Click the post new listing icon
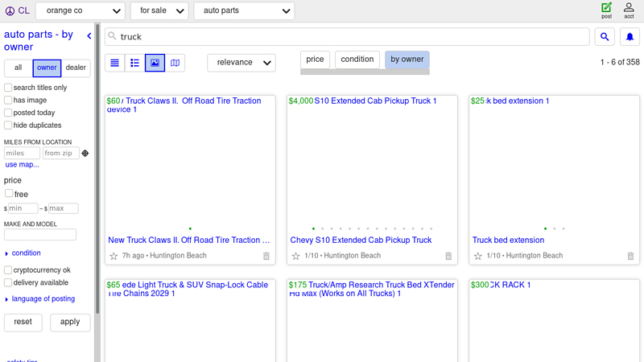This screenshot has width=644, height=362. 606,10
